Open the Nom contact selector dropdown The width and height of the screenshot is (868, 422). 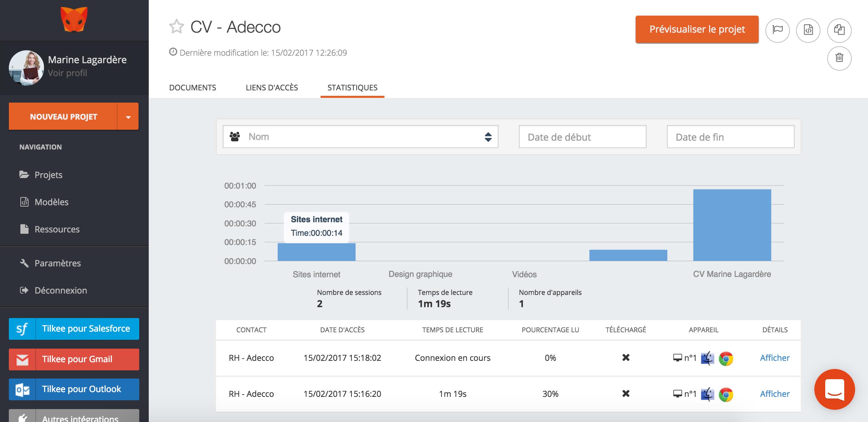360,137
